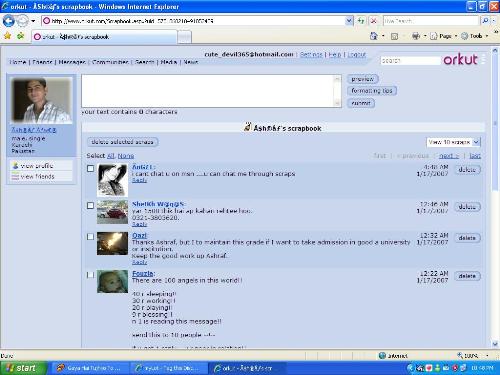Open Favorites Center via the yellow star icon
Screen dimensions: 500x375
coord(7,36)
